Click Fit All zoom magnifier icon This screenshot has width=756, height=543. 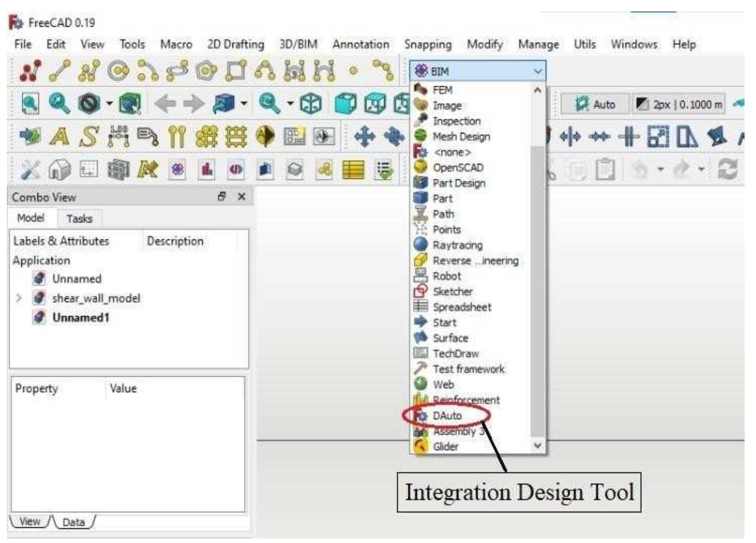[30, 104]
